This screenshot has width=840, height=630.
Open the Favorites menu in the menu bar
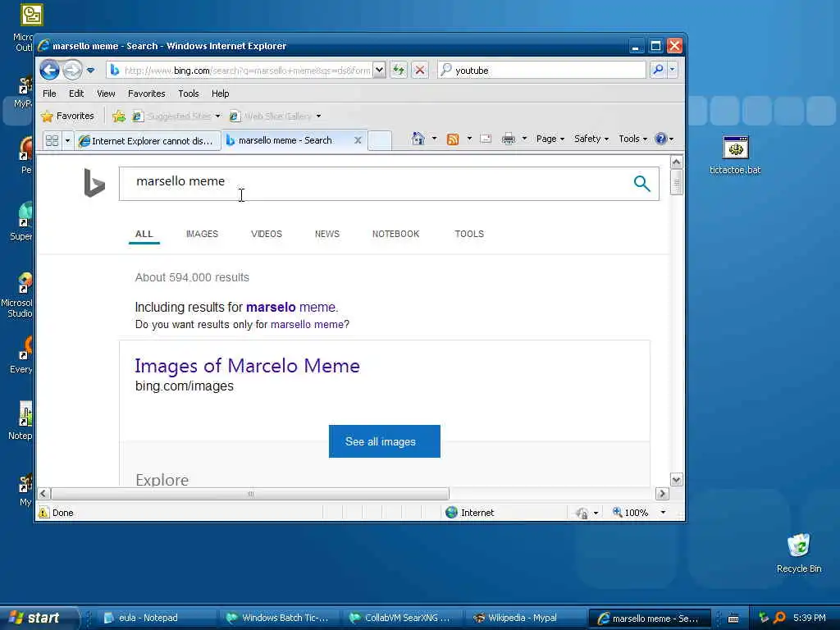click(x=146, y=94)
